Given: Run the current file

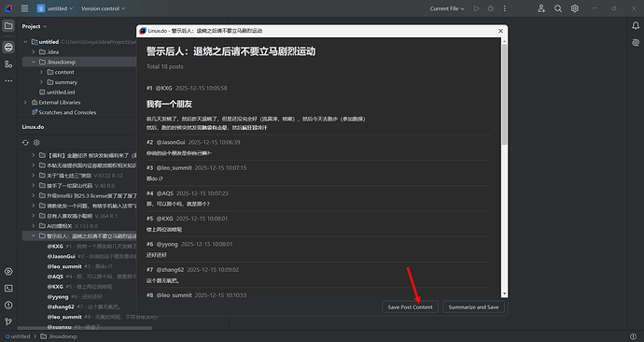Looking at the screenshot, I should (x=476, y=8).
